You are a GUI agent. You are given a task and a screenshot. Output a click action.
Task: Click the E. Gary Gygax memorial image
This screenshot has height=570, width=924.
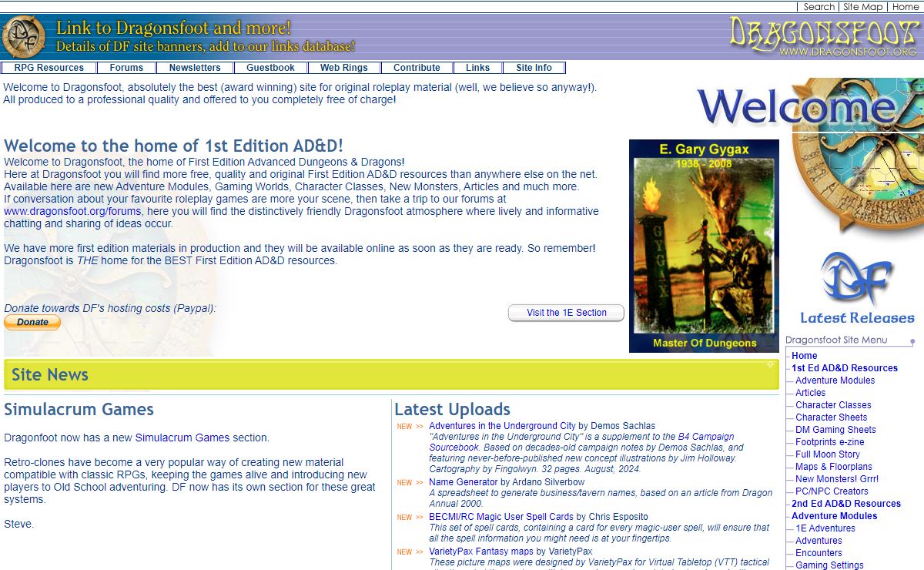click(704, 246)
